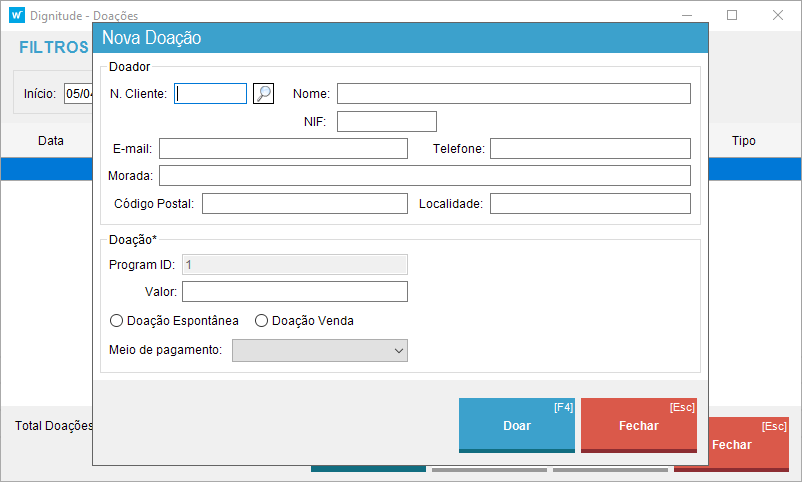
Task: Click the Localidade input field
Action: click(x=590, y=204)
